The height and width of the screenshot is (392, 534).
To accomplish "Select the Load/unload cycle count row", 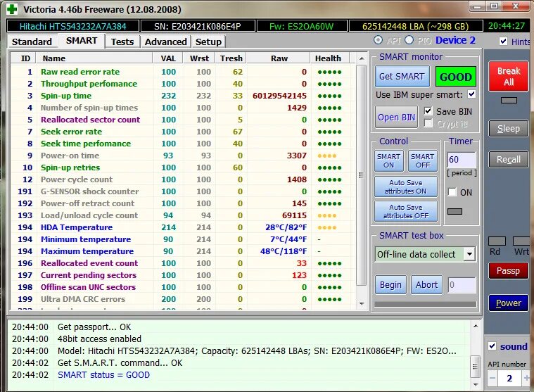I will [x=182, y=215].
